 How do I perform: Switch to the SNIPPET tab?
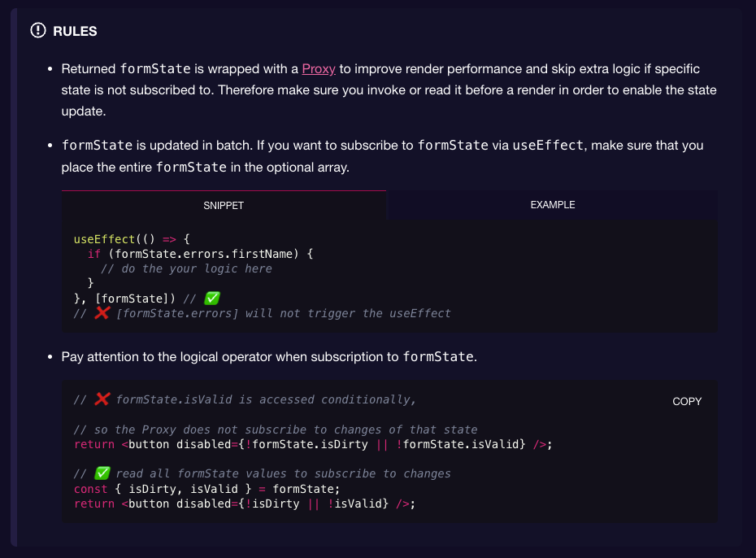(224, 205)
